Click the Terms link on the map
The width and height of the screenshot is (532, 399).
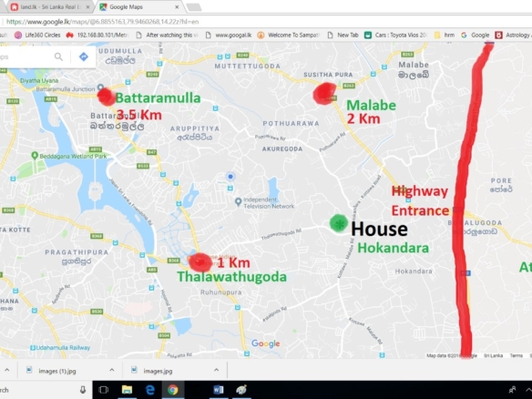516,355
